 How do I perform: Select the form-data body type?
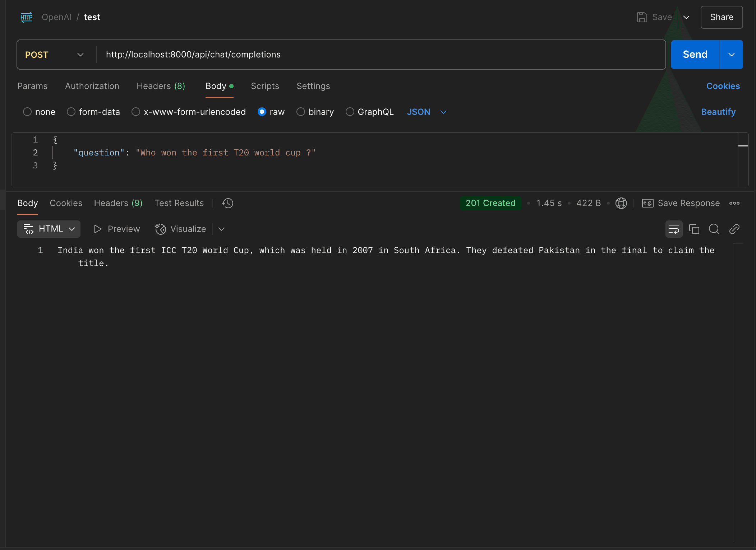pyautogui.click(x=71, y=112)
